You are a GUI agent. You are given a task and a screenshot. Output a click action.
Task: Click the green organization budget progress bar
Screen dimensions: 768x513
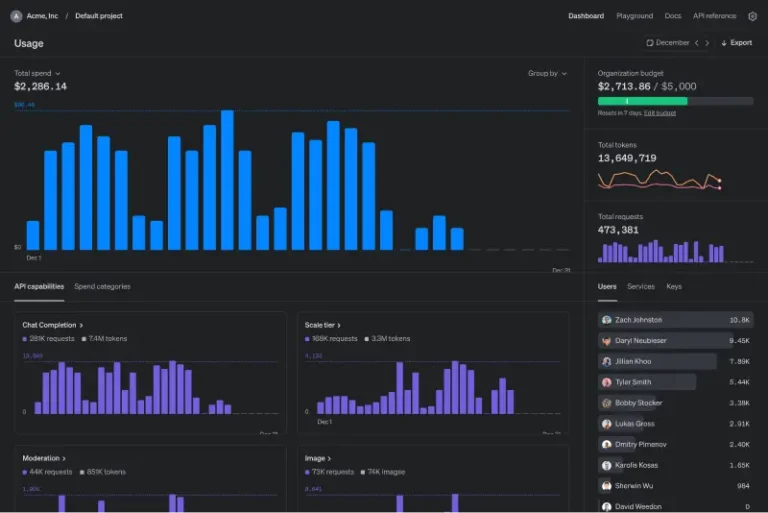pyautogui.click(x=642, y=101)
